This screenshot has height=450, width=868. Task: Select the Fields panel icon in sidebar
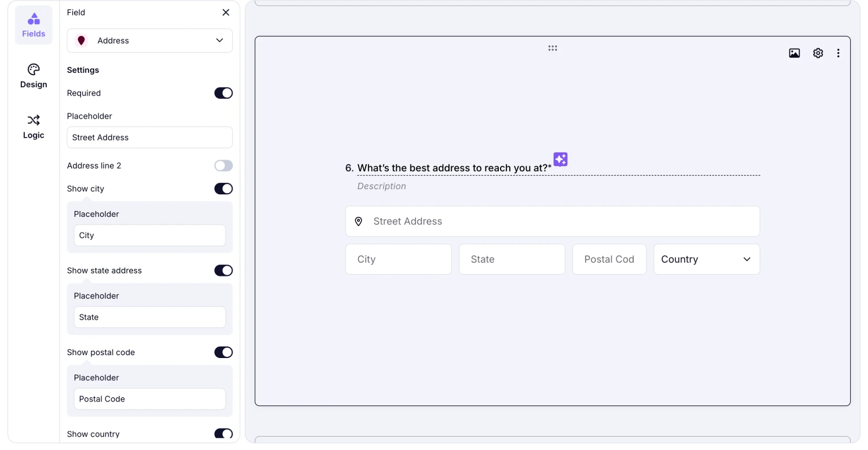point(33,24)
